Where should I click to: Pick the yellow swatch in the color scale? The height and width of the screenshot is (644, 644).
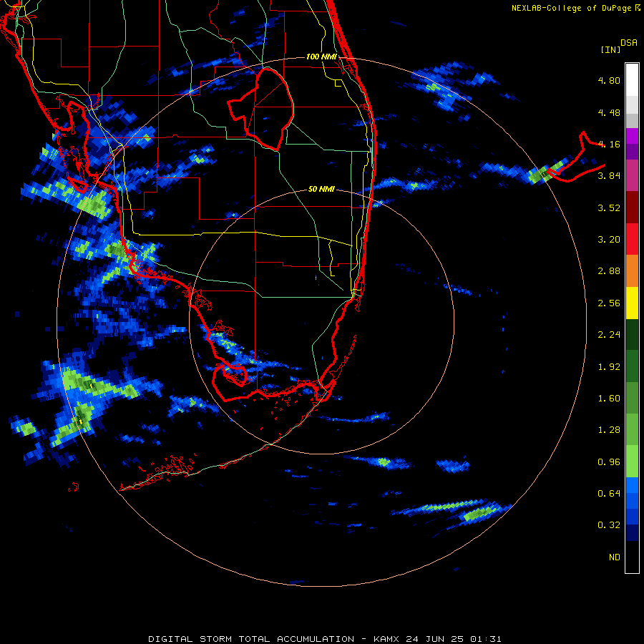tap(632, 303)
